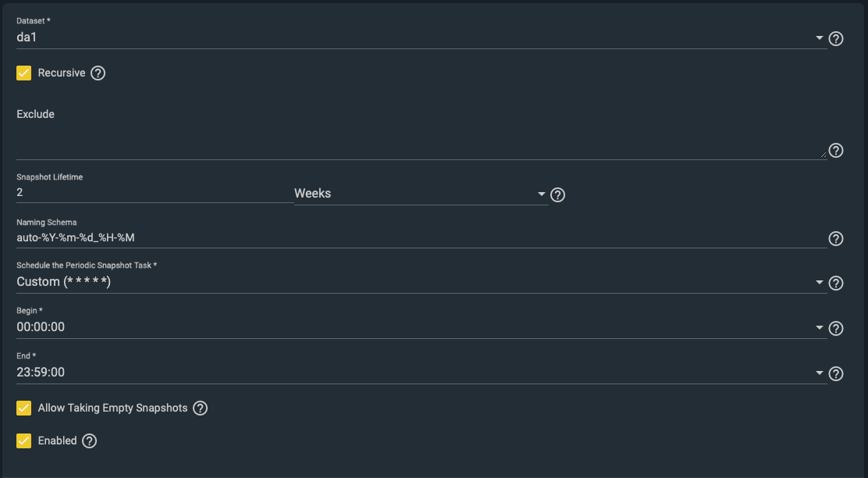The image size is (868, 478).
Task: Open Naming Schema help tooltip
Action: click(836, 239)
